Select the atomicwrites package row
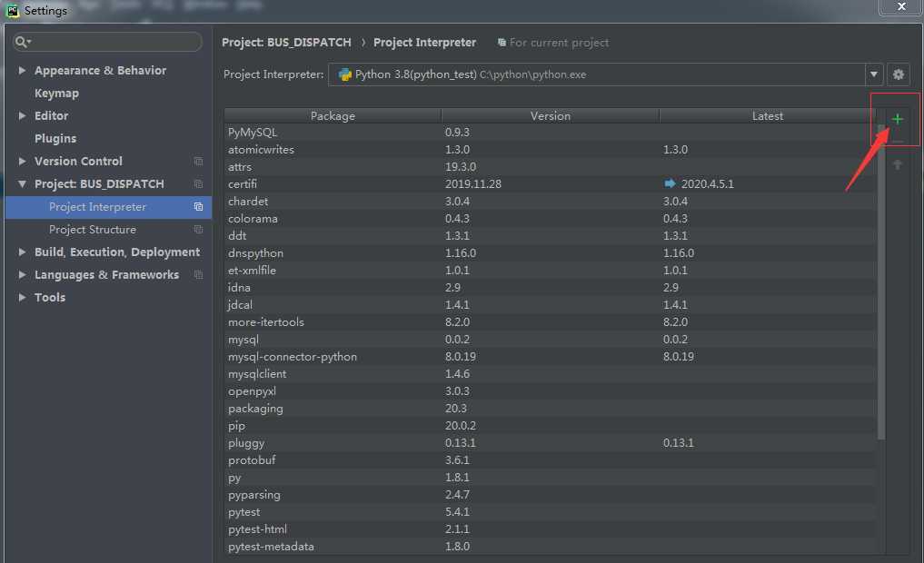The width and height of the screenshot is (924, 563). pos(550,150)
